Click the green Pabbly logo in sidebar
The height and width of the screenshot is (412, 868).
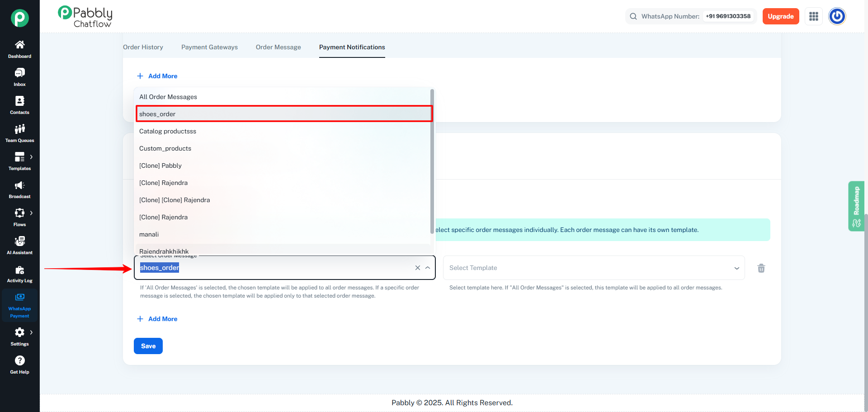20,18
